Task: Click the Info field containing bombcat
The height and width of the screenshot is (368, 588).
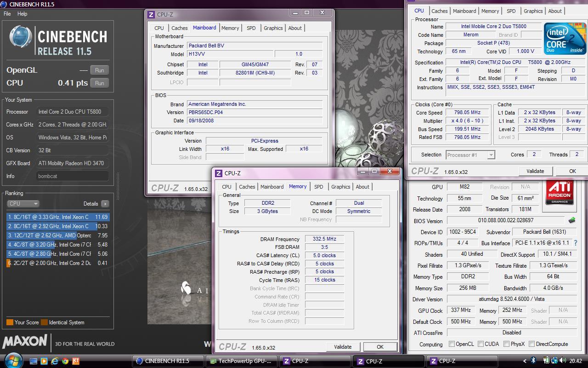Action: point(73,176)
